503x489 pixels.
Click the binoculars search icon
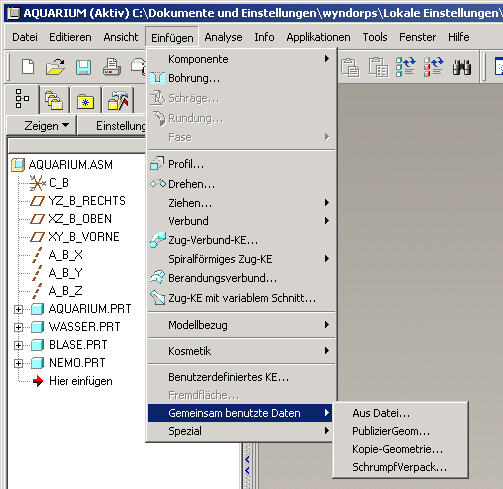click(x=462, y=67)
